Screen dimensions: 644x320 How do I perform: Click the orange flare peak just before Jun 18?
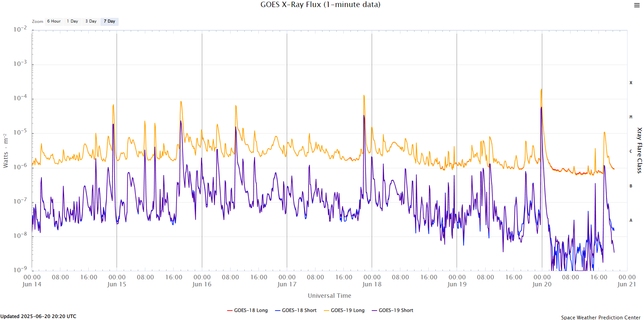pos(364,96)
